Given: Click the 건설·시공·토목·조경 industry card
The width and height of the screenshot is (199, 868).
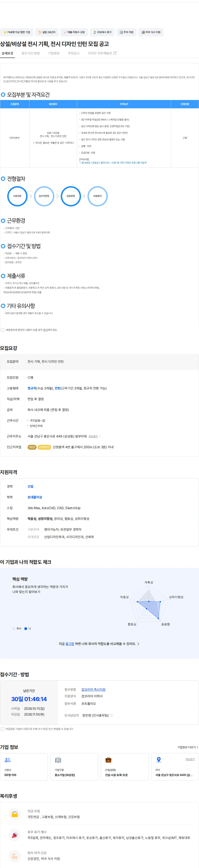Looking at the screenshot, I should point(124,767).
